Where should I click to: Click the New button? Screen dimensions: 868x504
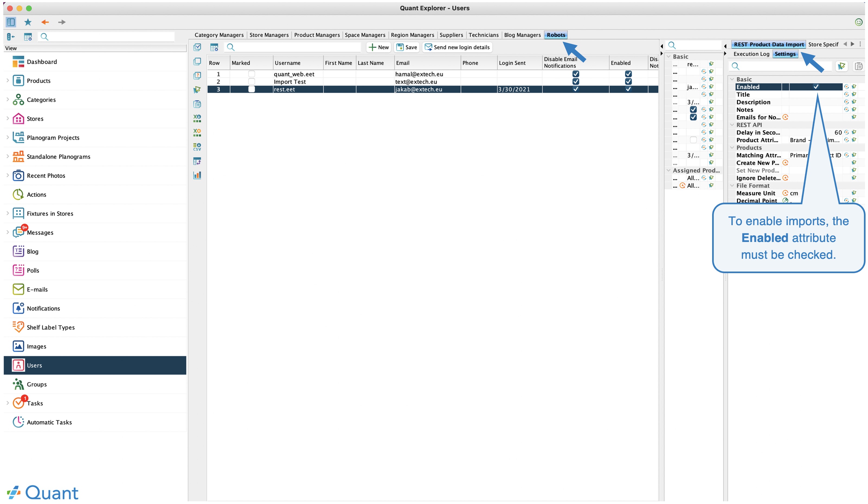click(x=378, y=47)
